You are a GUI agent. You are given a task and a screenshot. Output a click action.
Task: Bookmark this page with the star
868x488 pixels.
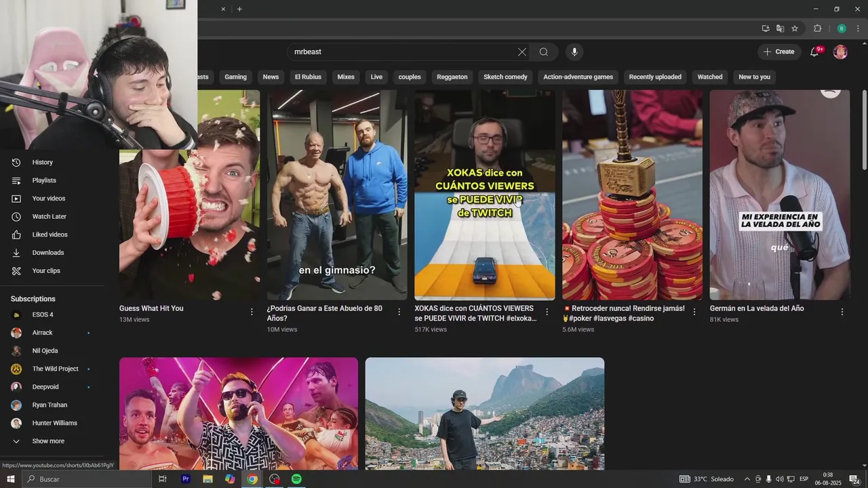(795, 28)
